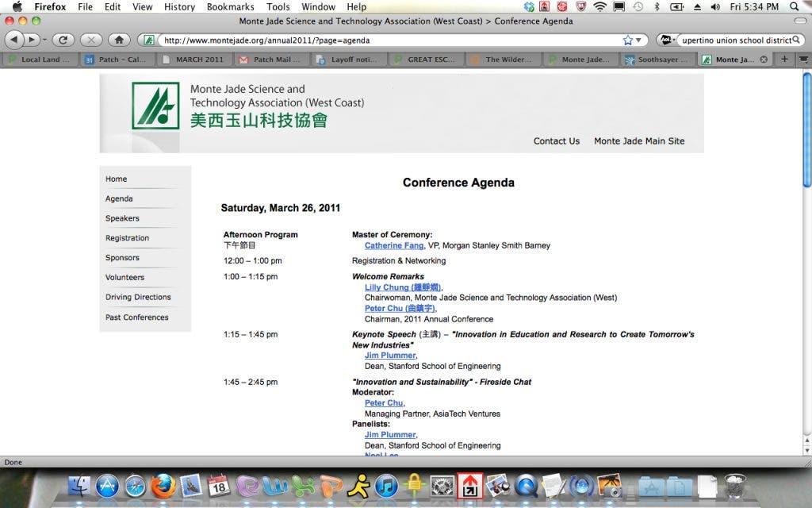Screen dimensions: 812x508
Task: Open Driving Directions in the sidebar
Action: 138,297
